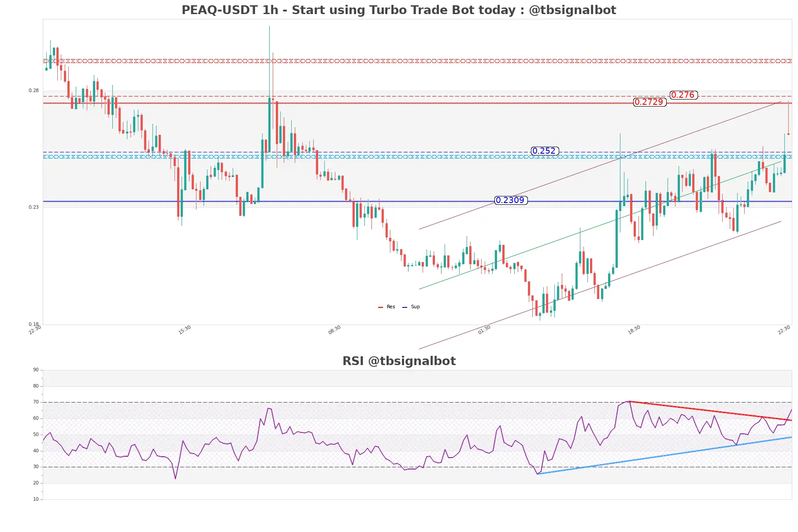Image resolution: width=798 pixels, height=532 pixels.
Task: Click the 0.2309 support price label
Action: pyautogui.click(x=511, y=200)
